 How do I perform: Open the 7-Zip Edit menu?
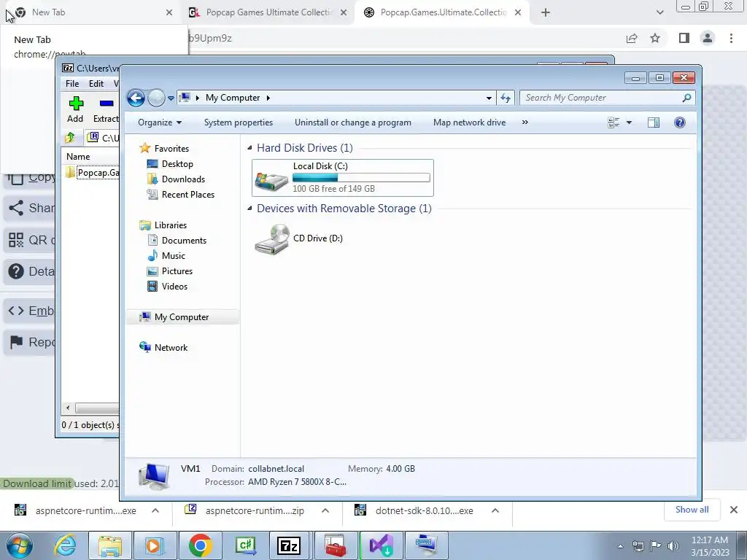(96, 83)
